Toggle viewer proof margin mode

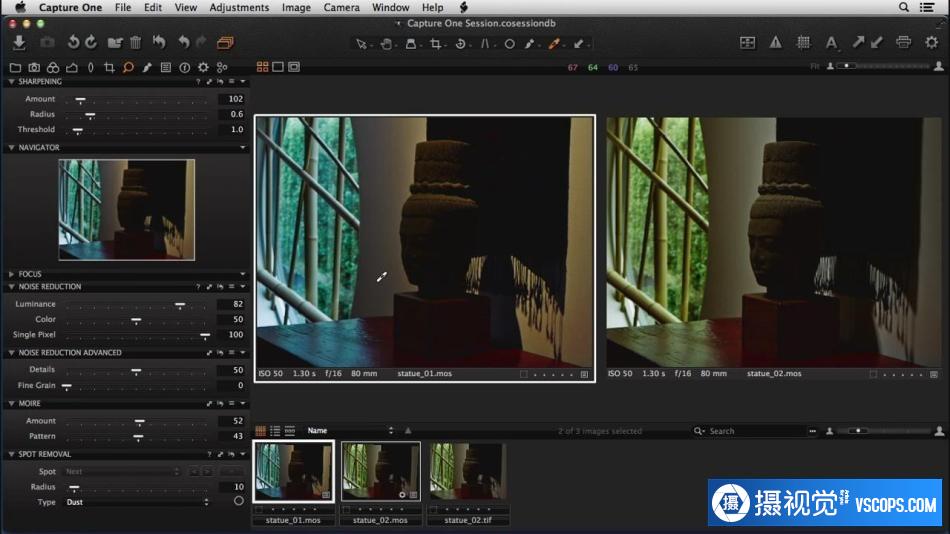point(294,67)
